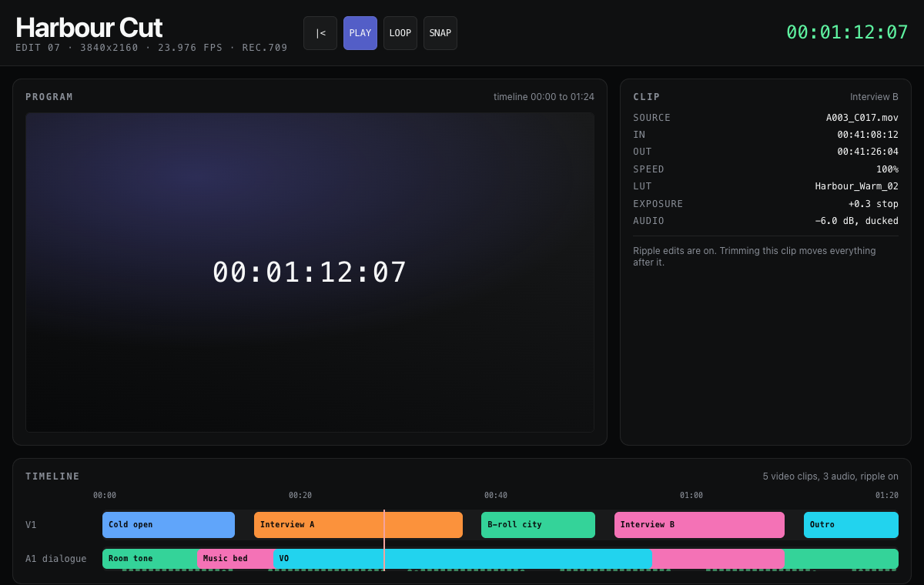Click the Harbour Cut project title

point(89,28)
